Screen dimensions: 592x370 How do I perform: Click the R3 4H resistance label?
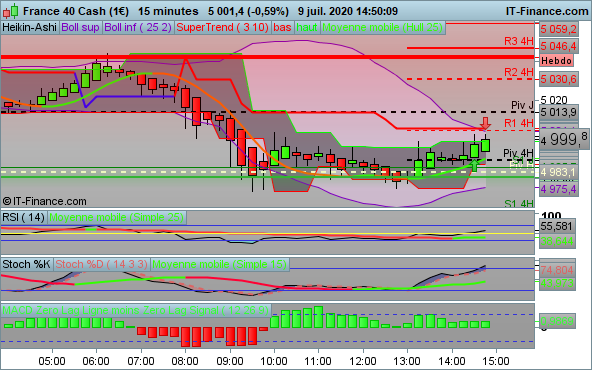[518, 42]
